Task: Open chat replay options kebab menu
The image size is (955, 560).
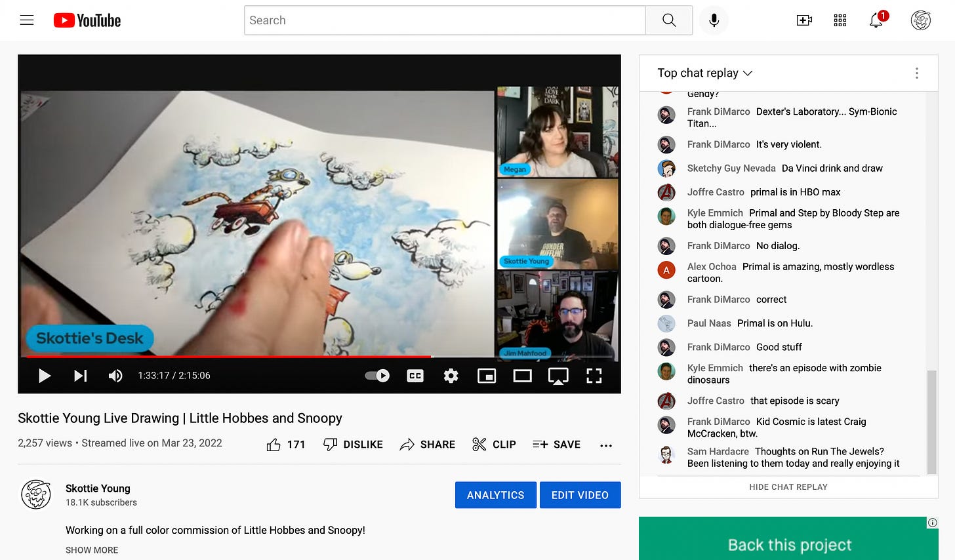Action: (917, 73)
